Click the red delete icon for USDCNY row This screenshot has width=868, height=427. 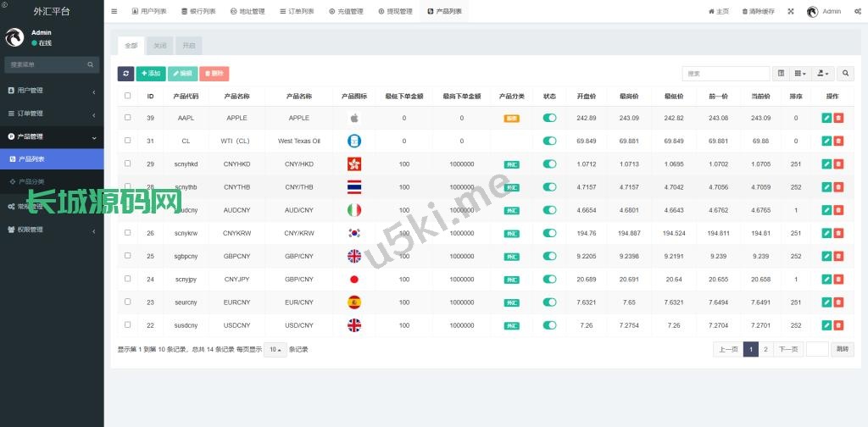(x=838, y=325)
